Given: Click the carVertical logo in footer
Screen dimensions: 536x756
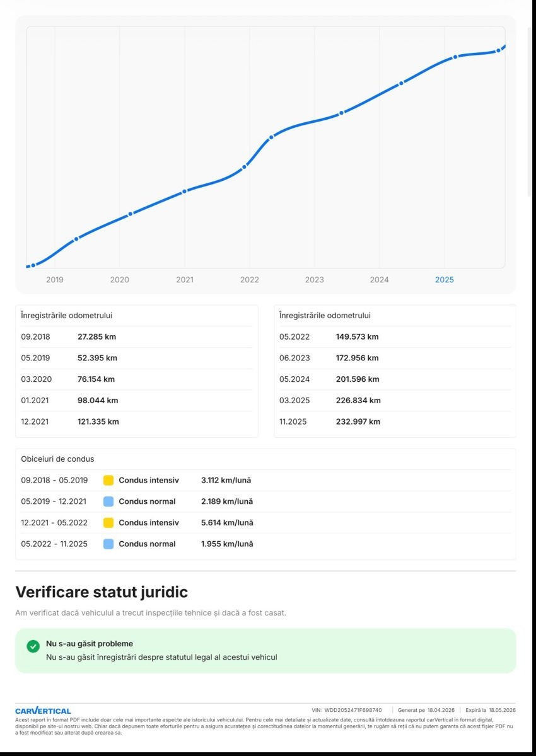Looking at the screenshot, I should click(x=43, y=711).
